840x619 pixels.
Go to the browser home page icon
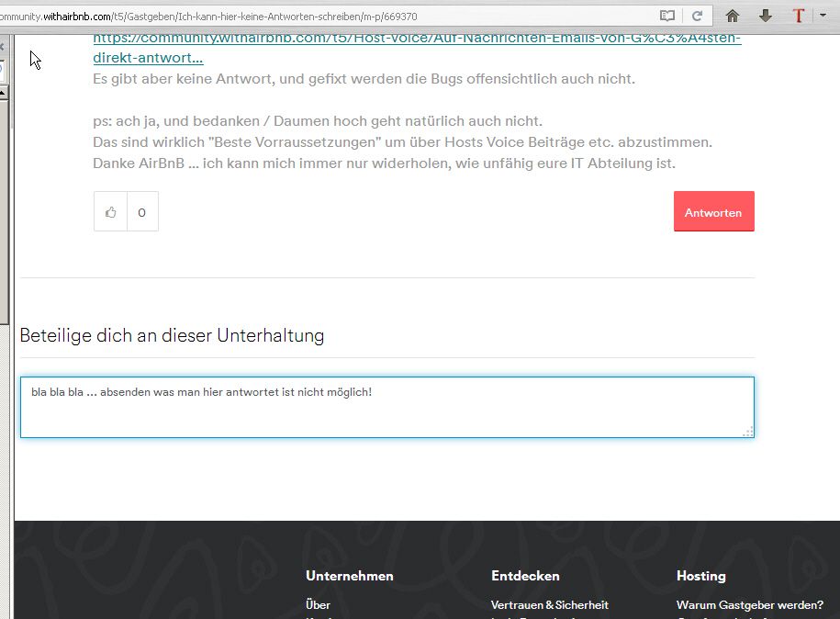[732, 16]
